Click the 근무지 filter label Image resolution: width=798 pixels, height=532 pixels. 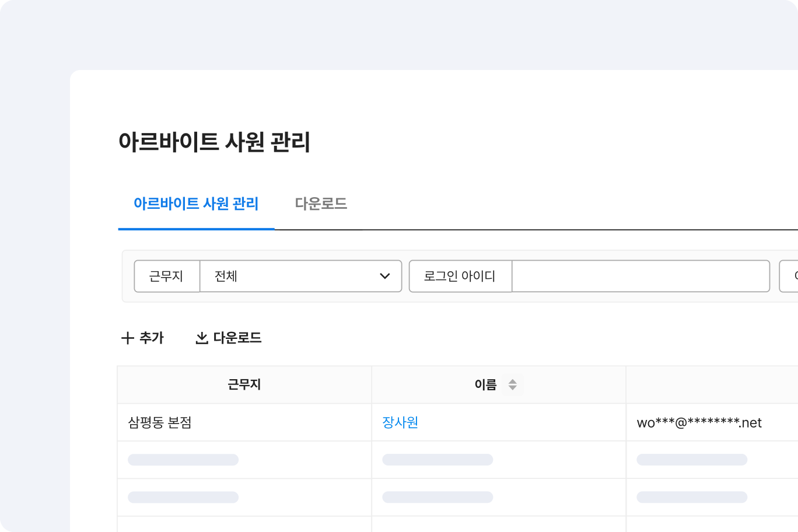[167, 276]
